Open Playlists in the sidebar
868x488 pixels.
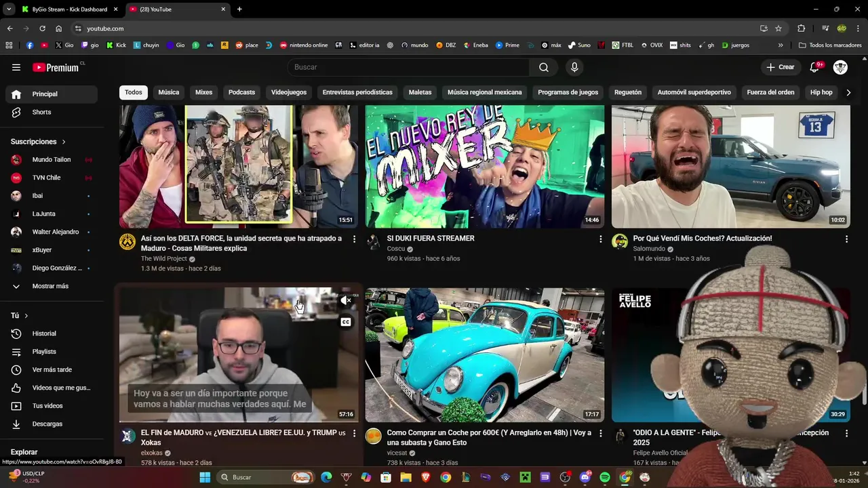click(x=52, y=352)
